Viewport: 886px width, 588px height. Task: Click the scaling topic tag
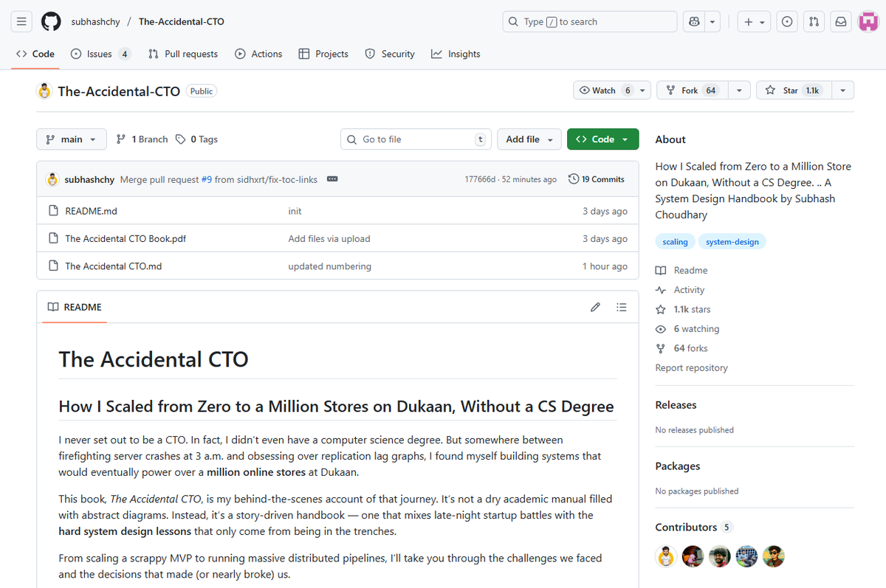coord(675,242)
